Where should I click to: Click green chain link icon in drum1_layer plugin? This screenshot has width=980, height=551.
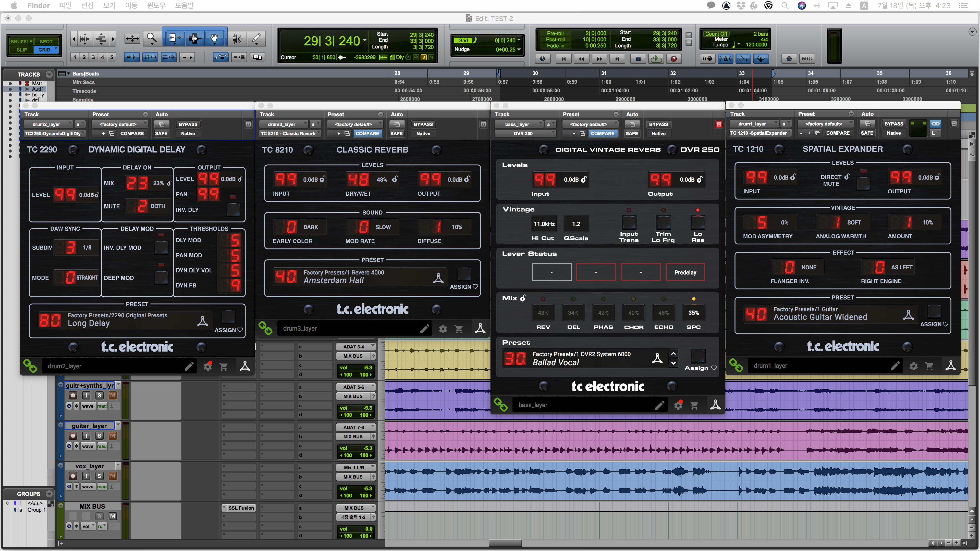point(736,366)
